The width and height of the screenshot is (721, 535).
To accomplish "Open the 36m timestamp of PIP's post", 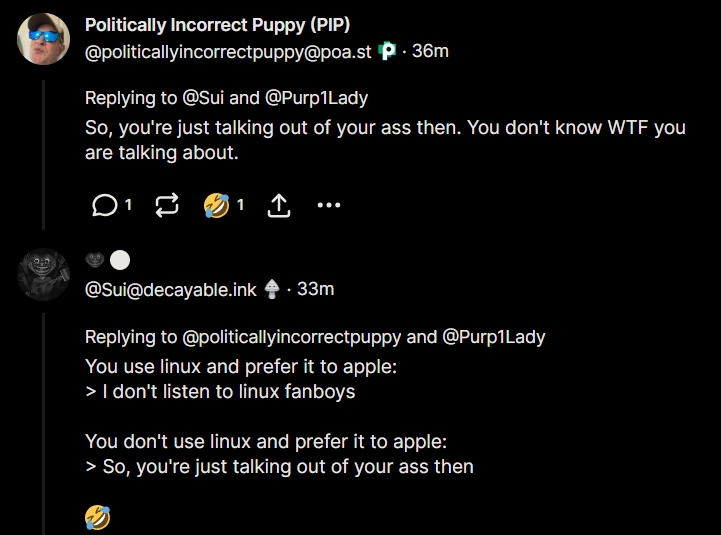I will pyautogui.click(x=430, y=51).
